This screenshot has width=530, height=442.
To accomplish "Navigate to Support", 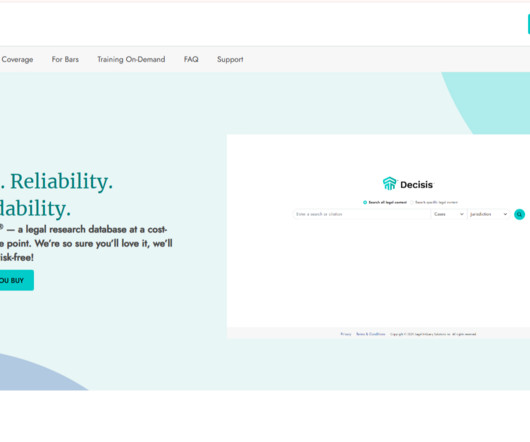I will pyautogui.click(x=230, y=59).
